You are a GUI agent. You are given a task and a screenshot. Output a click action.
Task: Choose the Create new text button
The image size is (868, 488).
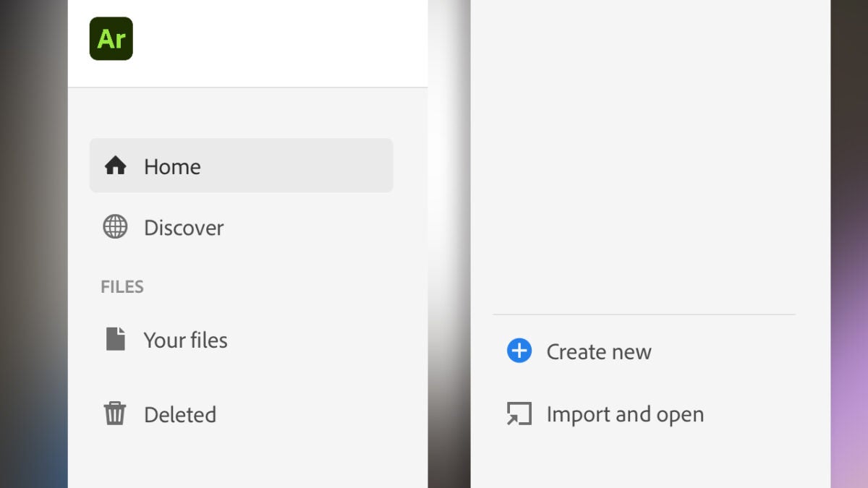pyautogui.click(x=598, y=352)
